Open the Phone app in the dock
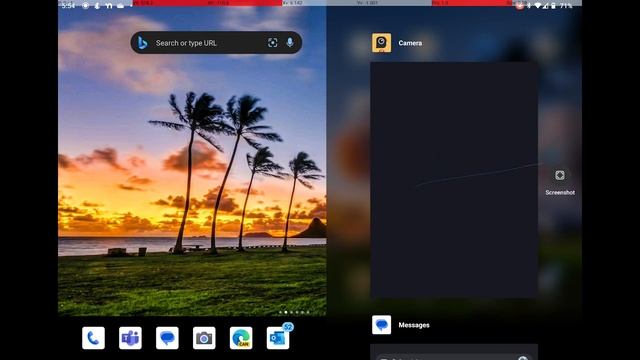 click(x=93, y=338)
